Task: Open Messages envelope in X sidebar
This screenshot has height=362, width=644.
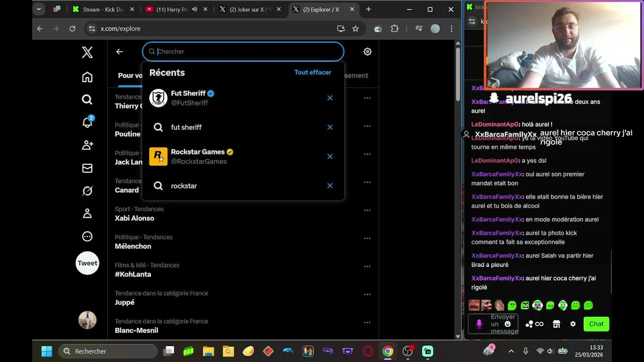Action: tap(88, 168)
